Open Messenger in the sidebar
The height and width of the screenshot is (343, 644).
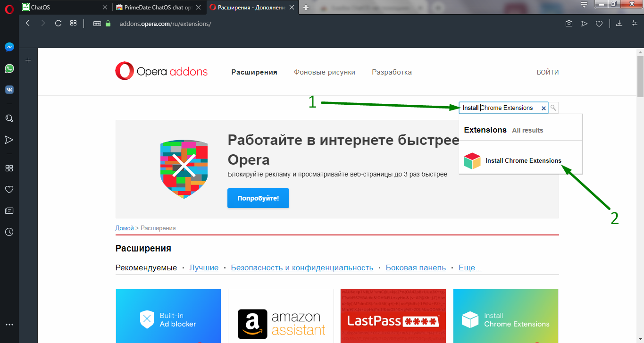[9, 47]
